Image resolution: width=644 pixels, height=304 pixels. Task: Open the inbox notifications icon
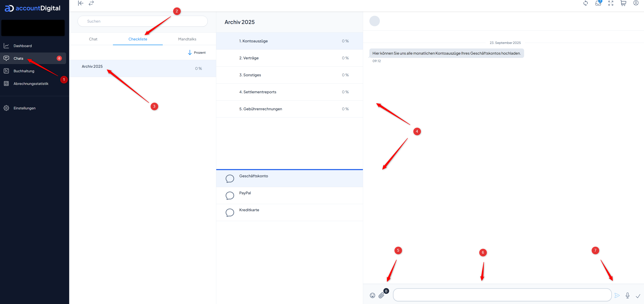pos(598,3)
